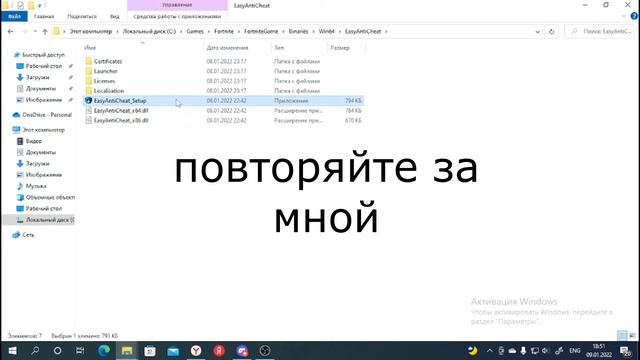Open Сеть in navigation pane
Image resolution: width=640 pixels, height=360 pixels.
tap(28, 235)
